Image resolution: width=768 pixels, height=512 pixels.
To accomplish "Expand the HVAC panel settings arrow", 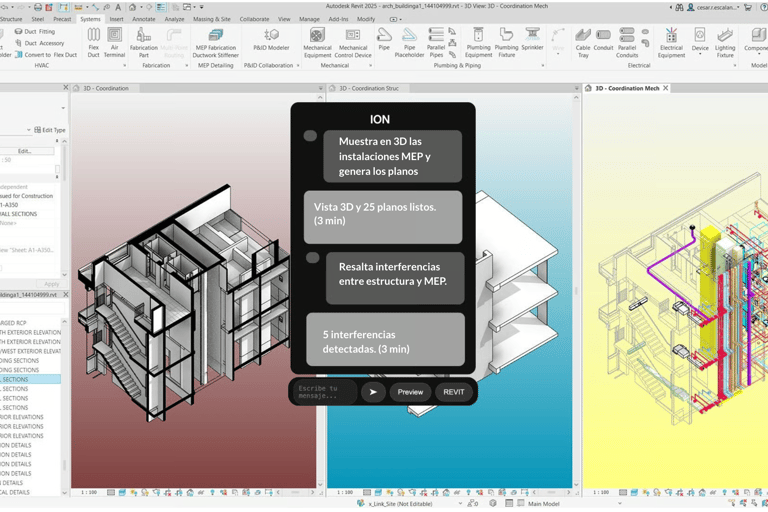I will (124, 65).
